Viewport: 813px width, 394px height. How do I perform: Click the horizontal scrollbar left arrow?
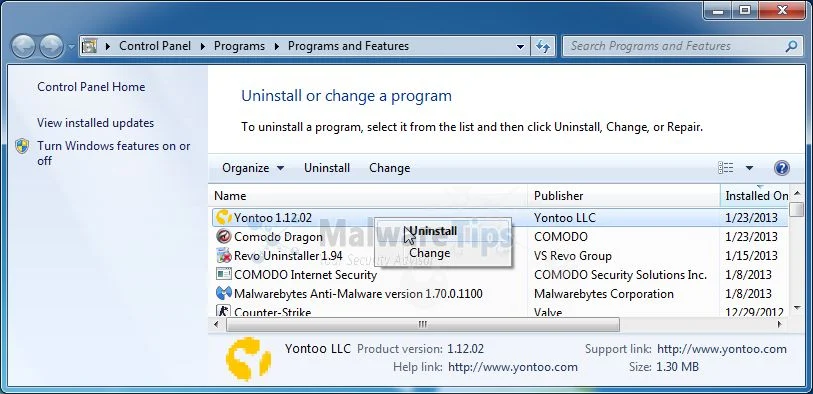pyautogui.click(x=217, y=325)
